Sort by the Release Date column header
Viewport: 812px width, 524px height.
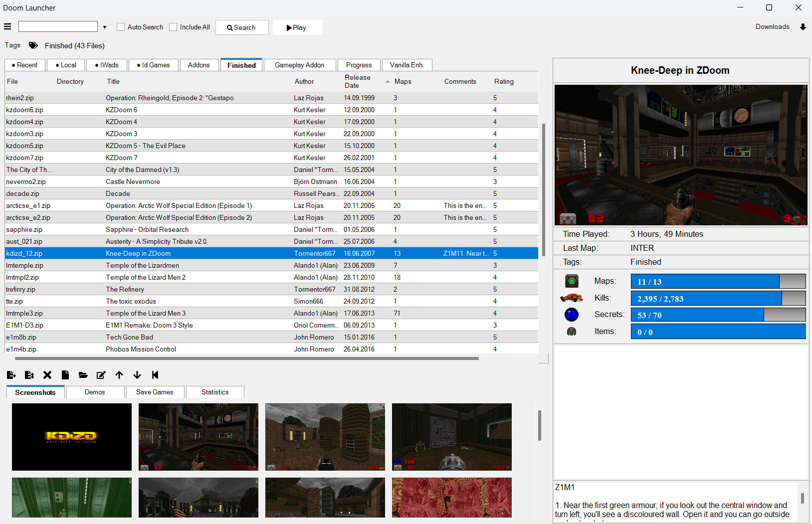[358, 81]
